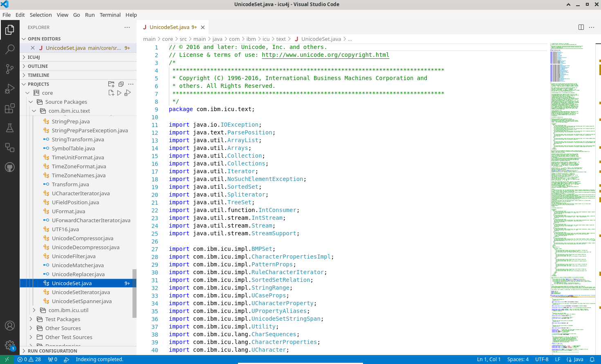Open the GitHub view in activity bar

10,167
